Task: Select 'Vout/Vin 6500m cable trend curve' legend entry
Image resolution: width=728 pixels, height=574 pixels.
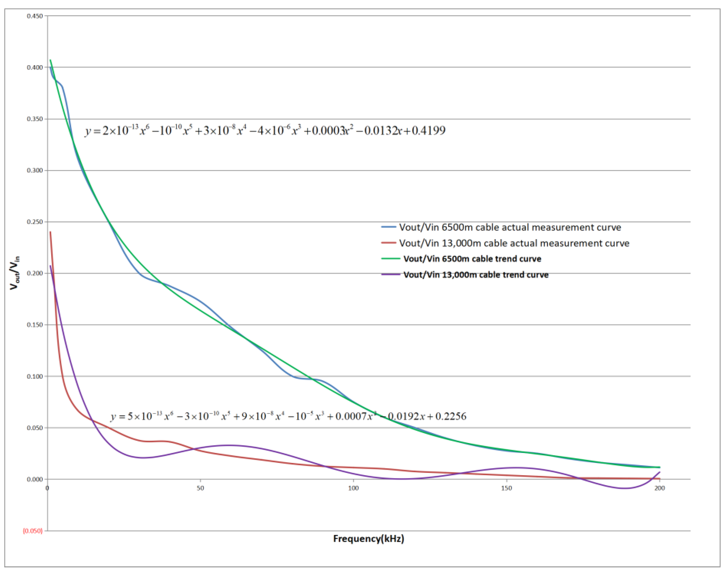Action: point(472,259)
